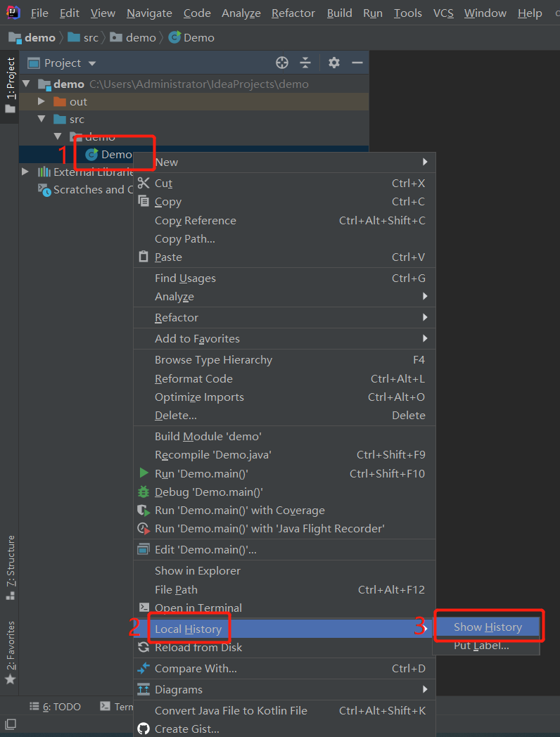Click green Run 'Demo.main()' arrow icon

coord(144,473)
